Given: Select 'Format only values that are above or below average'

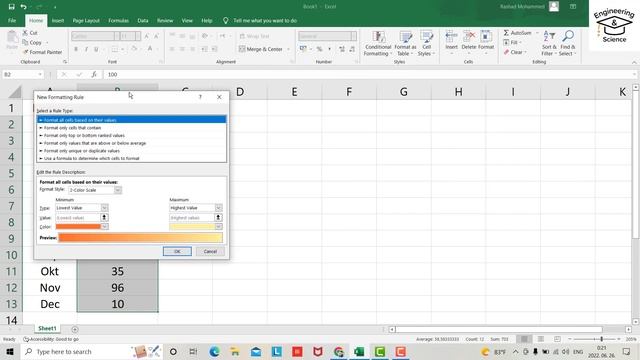Looking at the screenshot, I should [x=131, y=143].
